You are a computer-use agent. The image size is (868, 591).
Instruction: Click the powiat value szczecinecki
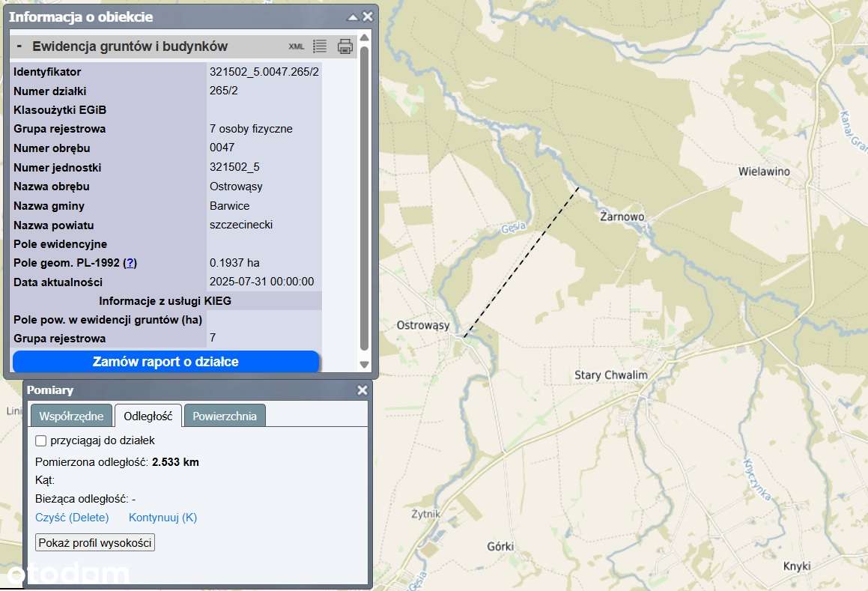click(x=241, y=225)
